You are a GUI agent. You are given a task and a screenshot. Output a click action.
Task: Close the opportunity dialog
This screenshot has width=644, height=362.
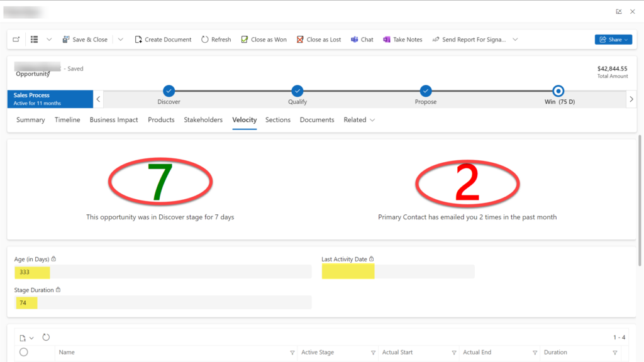633,11
